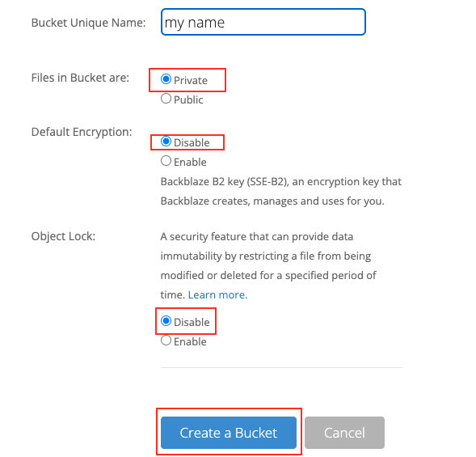Image resolution: width=476 pixels, height=457 pixels.
Task: Select the Public radio button
Action: (x=166, y=99)
